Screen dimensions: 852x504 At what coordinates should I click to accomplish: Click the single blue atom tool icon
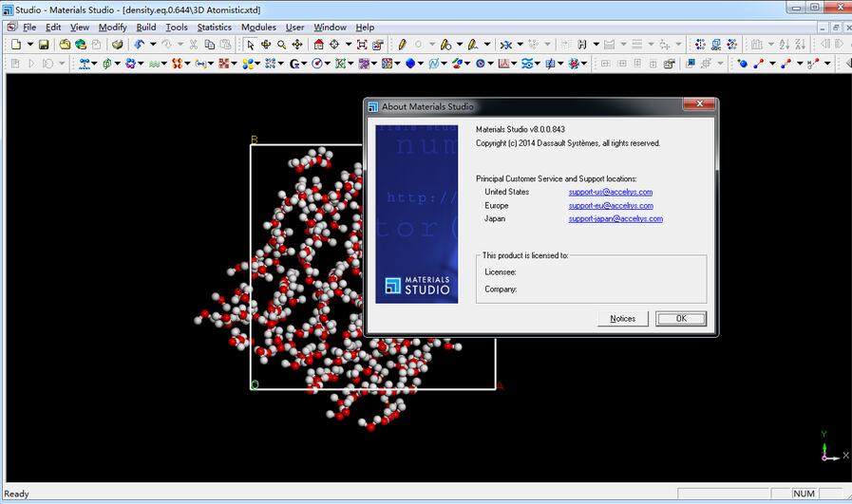click(742, 64)
